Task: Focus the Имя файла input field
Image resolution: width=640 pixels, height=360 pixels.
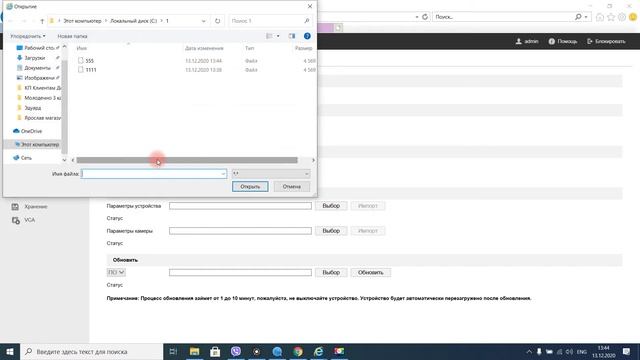Action: pyautogui.click(x=153, y=174)
